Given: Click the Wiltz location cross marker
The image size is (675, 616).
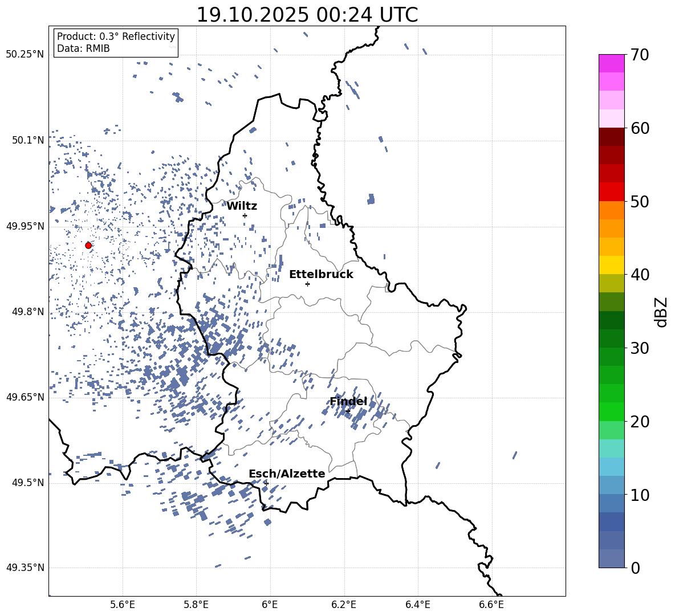Looking at the screenshot, I should pos(245,215).
